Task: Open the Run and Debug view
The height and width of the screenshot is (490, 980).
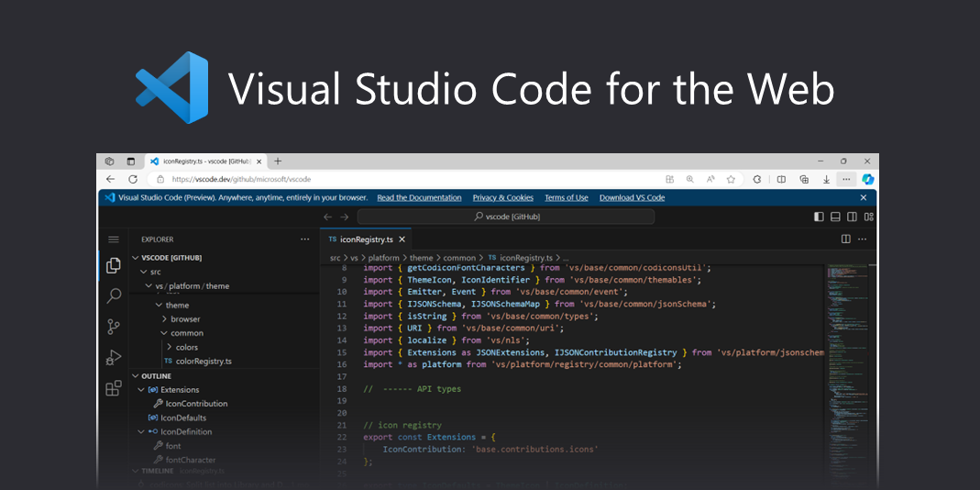Action: click(x=114, y=358)
